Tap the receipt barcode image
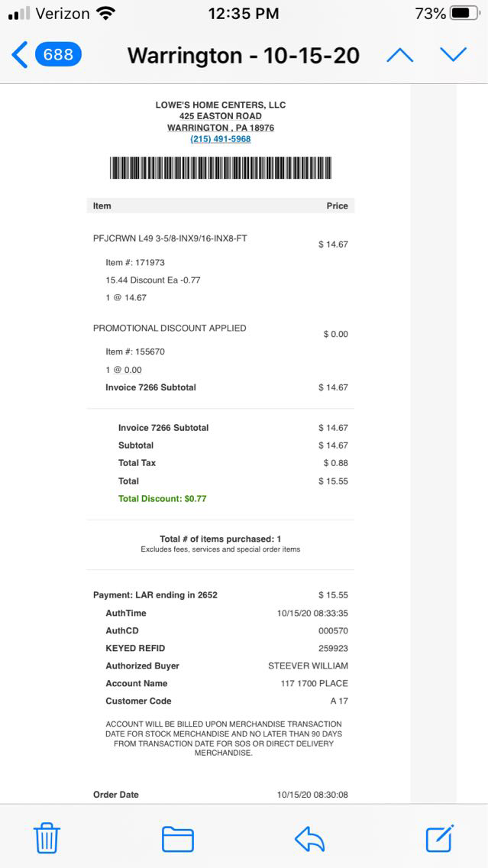The height and width of the screenshot is (868, 488). (x=221, y=167)
